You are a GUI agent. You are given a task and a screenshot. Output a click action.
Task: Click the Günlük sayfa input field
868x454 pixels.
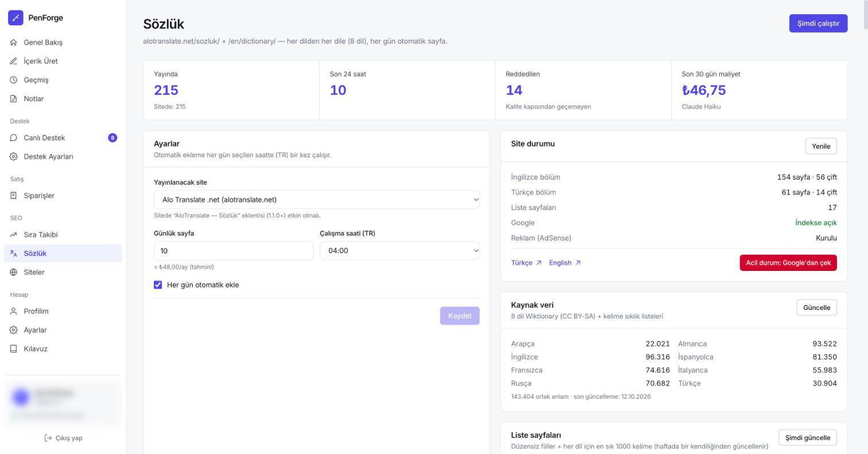pyautogui.click(x=234, y=251)
